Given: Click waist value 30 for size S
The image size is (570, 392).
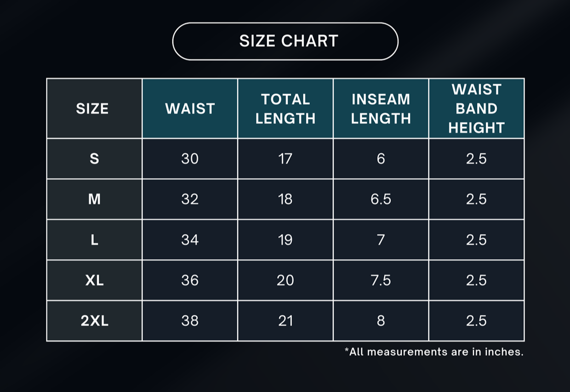Looking at the screenshot, I should coord(190,159).
